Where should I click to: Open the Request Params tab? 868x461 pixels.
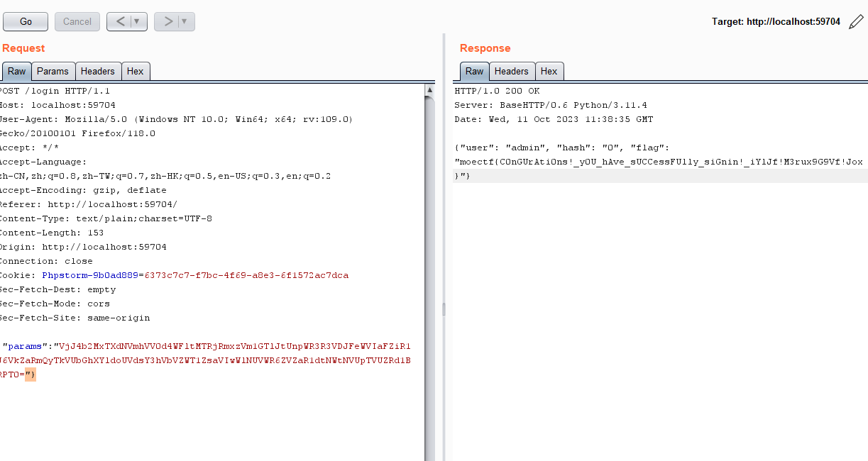coord(53,71)
